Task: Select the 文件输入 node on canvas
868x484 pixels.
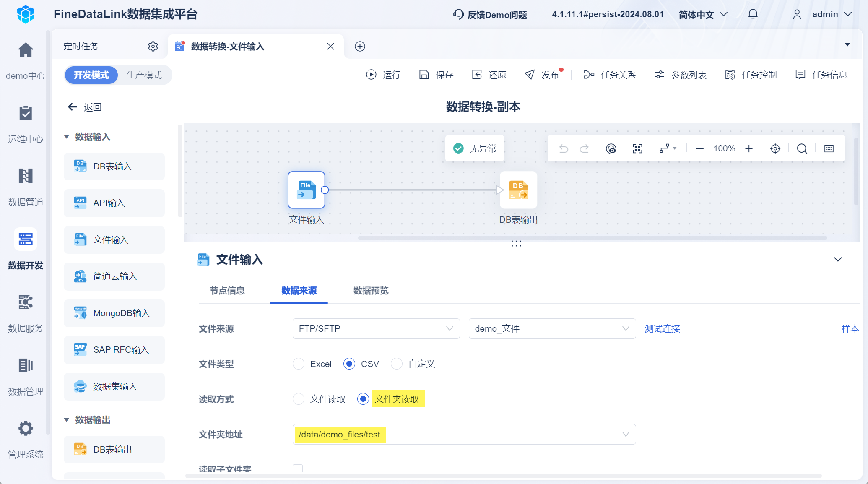Action: coord(307,190)
